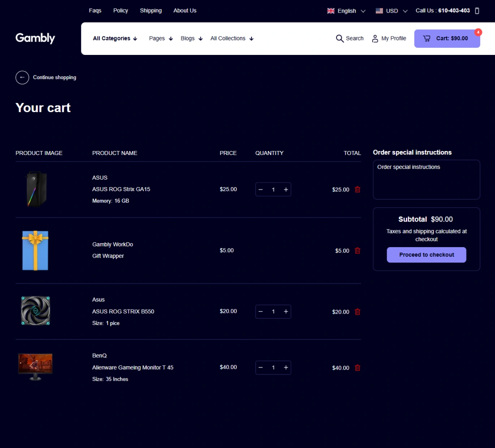Open the Shipping page link
This screenshot has height=448, width=495.
click(151, 10)
